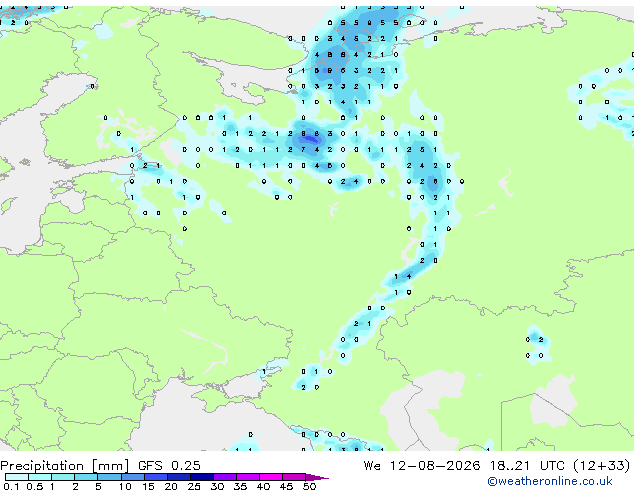
Task: Select the 0.5–1 mm legend swatch
Action: (x=40, y=477)
